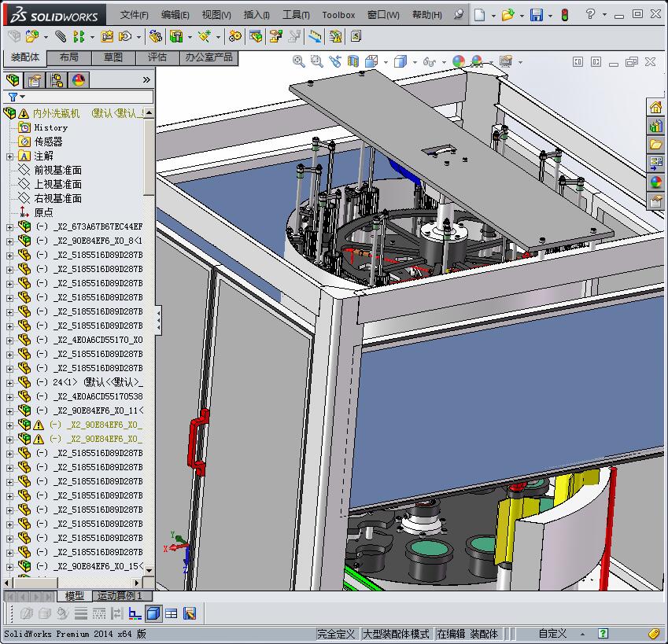Switch to the 草图 tab
668x644 pixels.
tap(113, 57)
